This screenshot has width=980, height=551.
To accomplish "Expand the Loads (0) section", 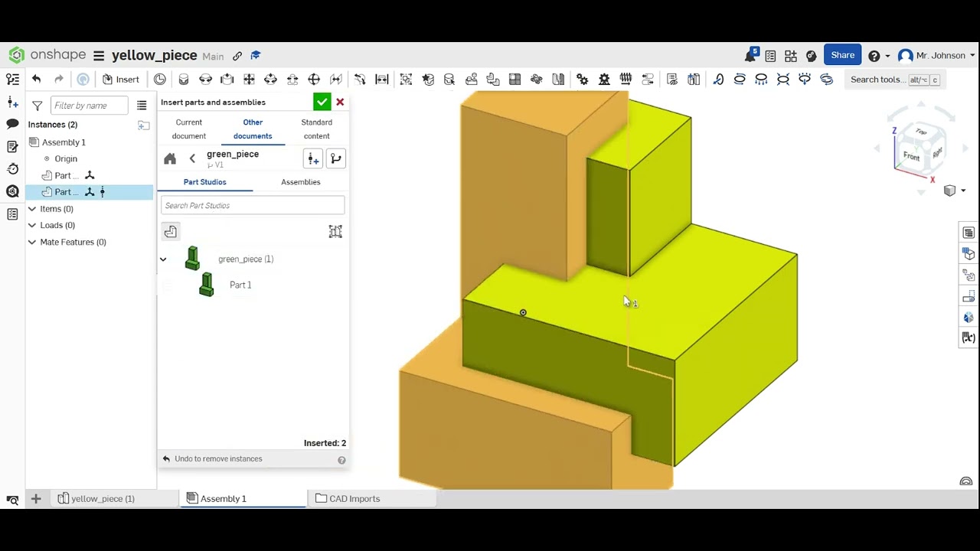I will tap(32, 225).
